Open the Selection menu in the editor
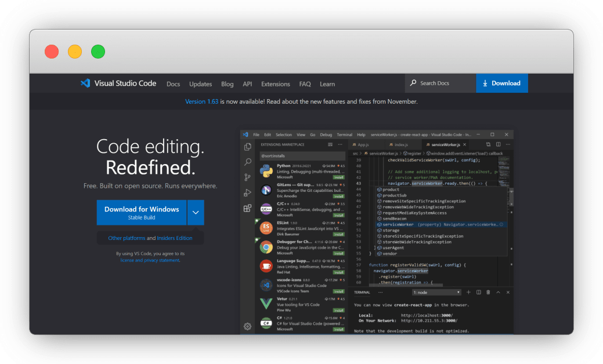The image size is (603, 364). point(284,135)
